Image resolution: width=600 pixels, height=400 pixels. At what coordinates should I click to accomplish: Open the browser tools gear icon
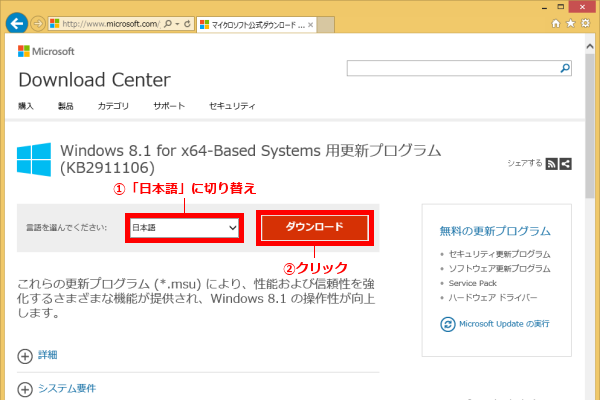(585, 21)
